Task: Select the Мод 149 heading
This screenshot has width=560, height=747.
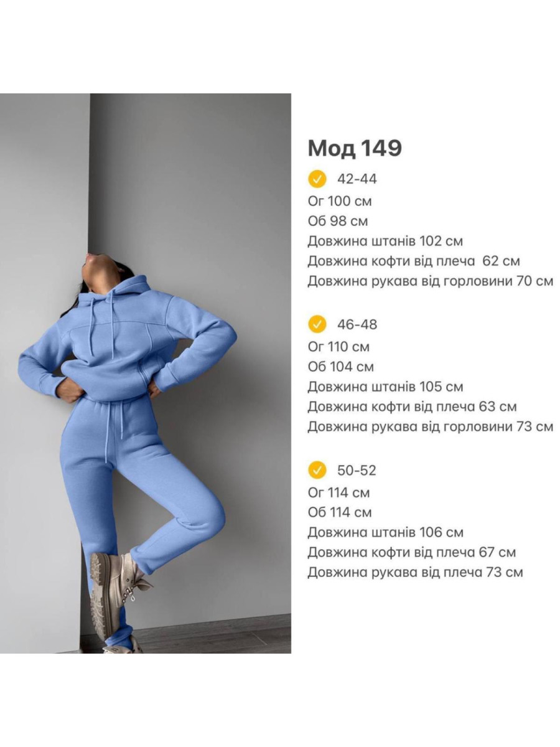Action: (x=355, y=148)
